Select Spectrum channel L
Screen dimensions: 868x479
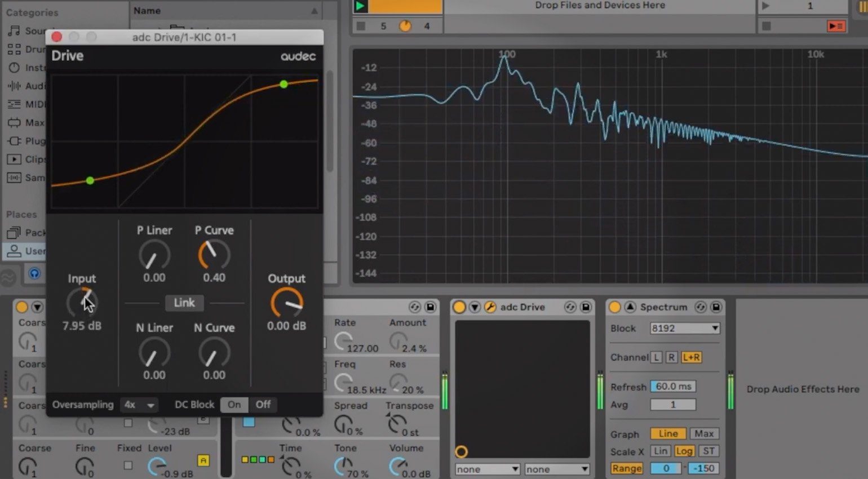(656, 357)
